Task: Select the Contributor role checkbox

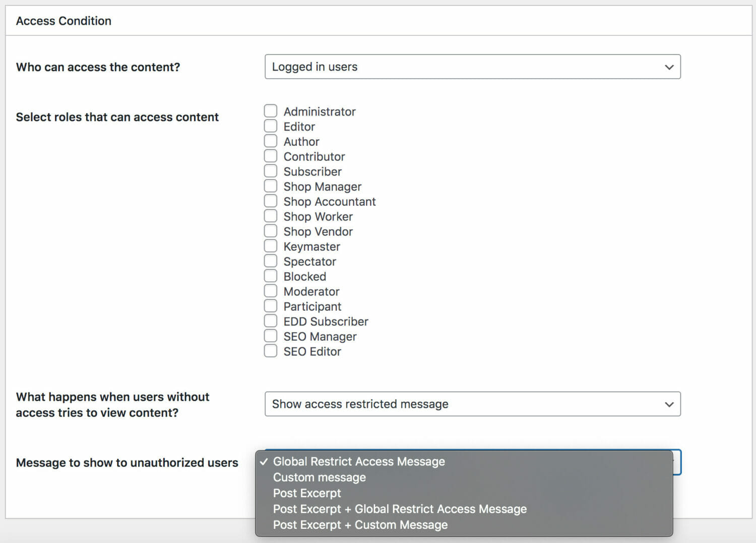Action: click(271, 156)
